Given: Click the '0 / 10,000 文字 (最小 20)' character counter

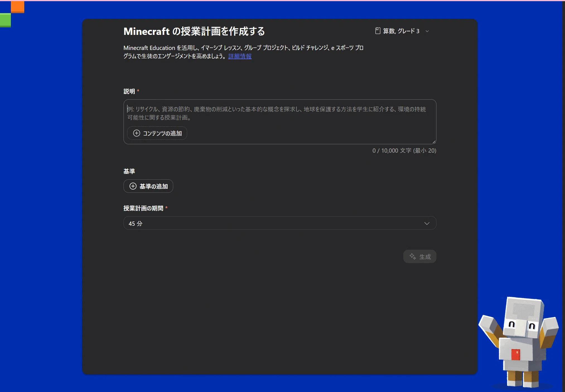Looking at the screenshot, I should pos(404,151).
